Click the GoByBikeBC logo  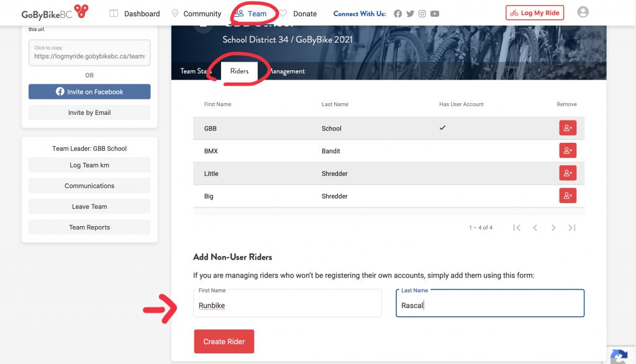(55, 12)
